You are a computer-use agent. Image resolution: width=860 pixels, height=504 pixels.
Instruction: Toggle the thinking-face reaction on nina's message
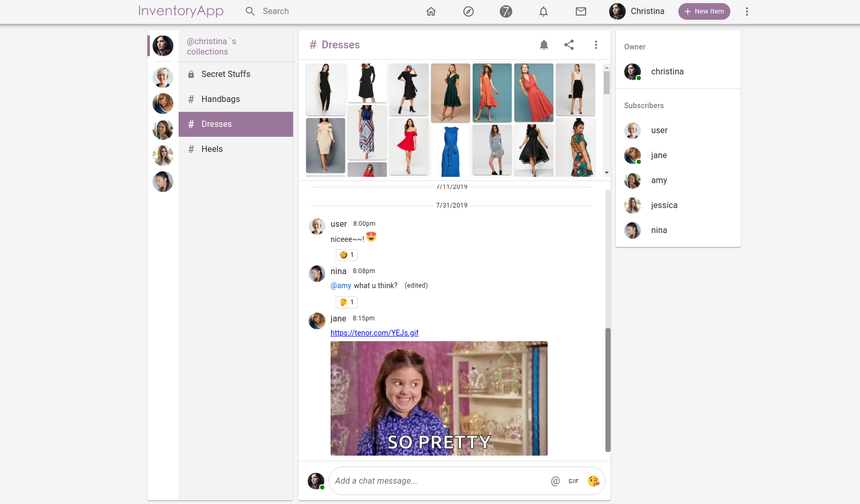click(346, 302)
